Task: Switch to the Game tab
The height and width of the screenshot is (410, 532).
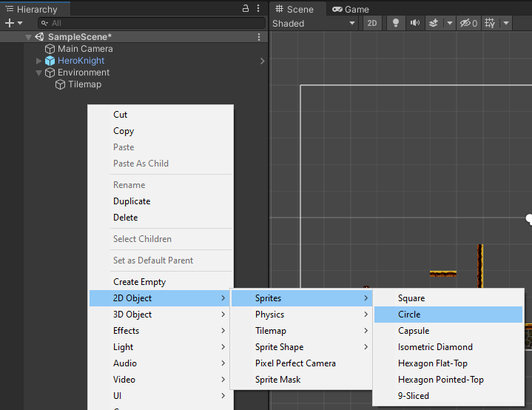Action: [351, 9]
